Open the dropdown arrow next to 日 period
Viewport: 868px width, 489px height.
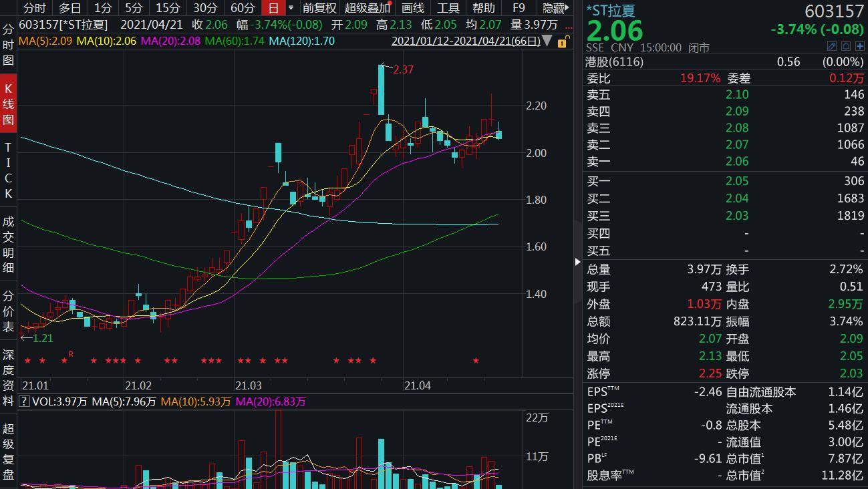click(291, 8)
